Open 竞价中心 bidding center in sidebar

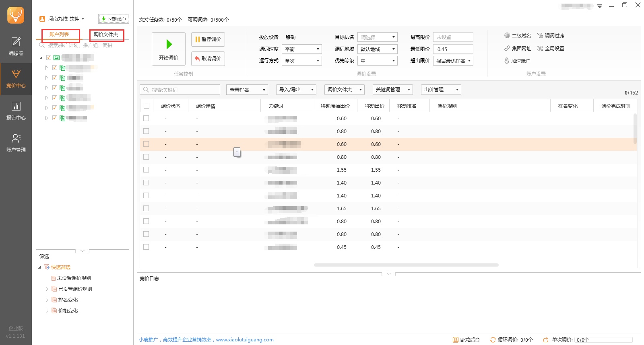pos(16,79)
